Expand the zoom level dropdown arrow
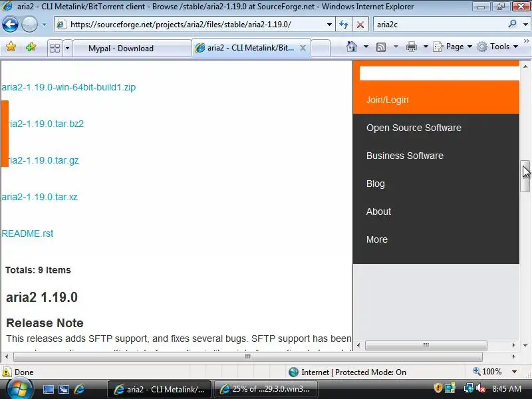The height and width of the screenshot is (399, 532). pos(514,372)
